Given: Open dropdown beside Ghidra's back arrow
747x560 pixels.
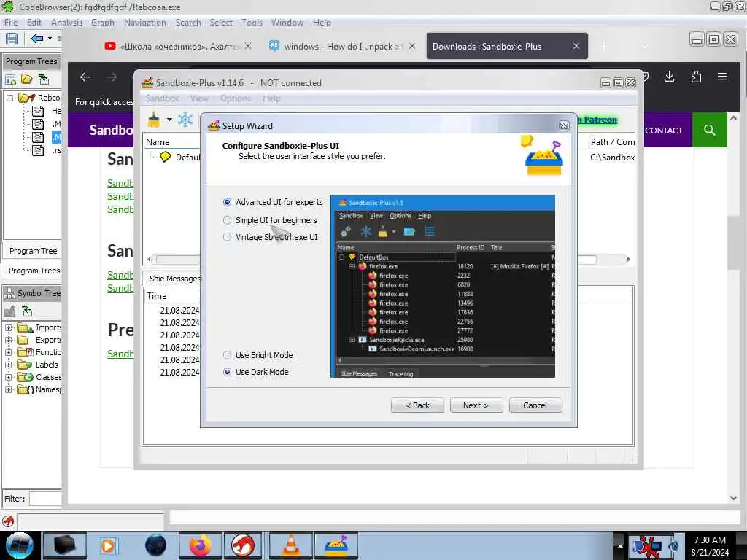Looking at the screenshot, I should point(50,39).
